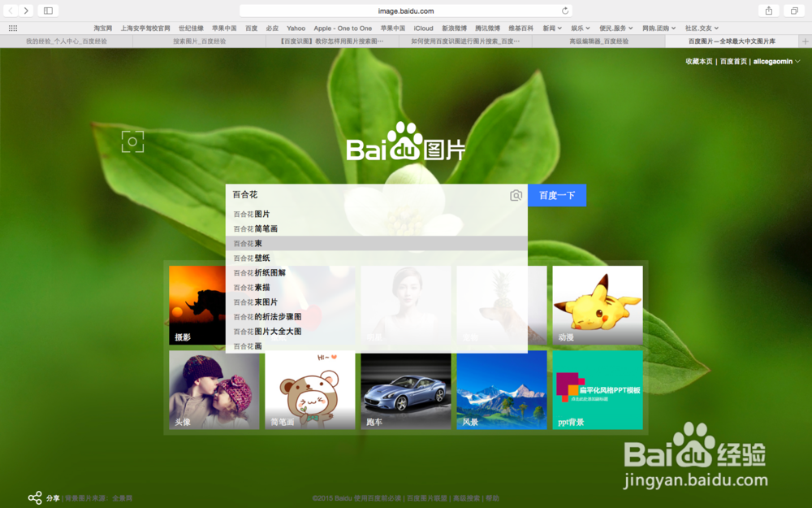
Task: Expand the 网购.团购 bookmarks folder
Action: (659, 28)
